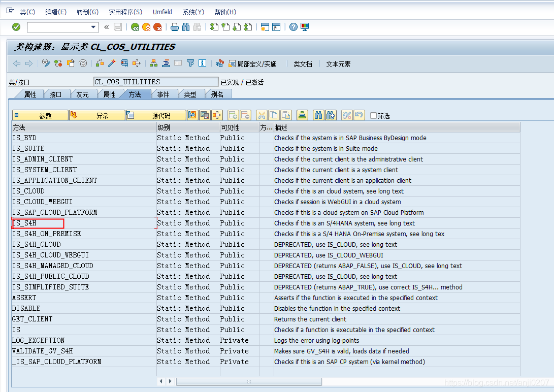Viewport: 554px width, 392px height.
Task: Go to the first page icon
Action: (x=214, y=27)
